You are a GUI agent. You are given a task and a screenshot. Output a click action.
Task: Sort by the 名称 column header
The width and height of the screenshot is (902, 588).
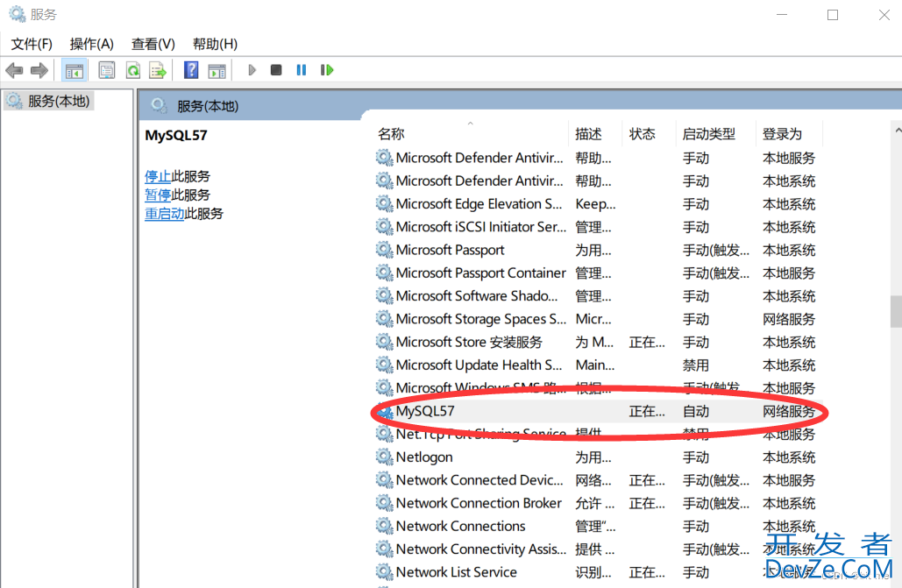[471, 134]
